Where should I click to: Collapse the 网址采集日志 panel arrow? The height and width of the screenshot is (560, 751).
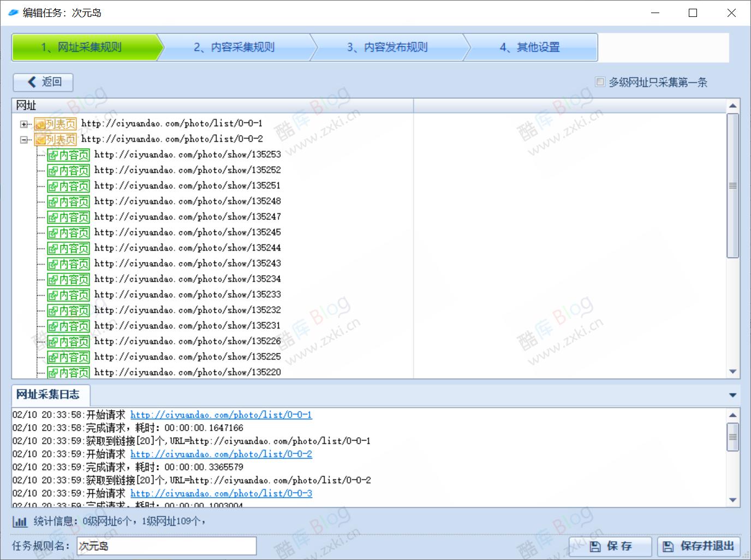[x=732, y=395]
